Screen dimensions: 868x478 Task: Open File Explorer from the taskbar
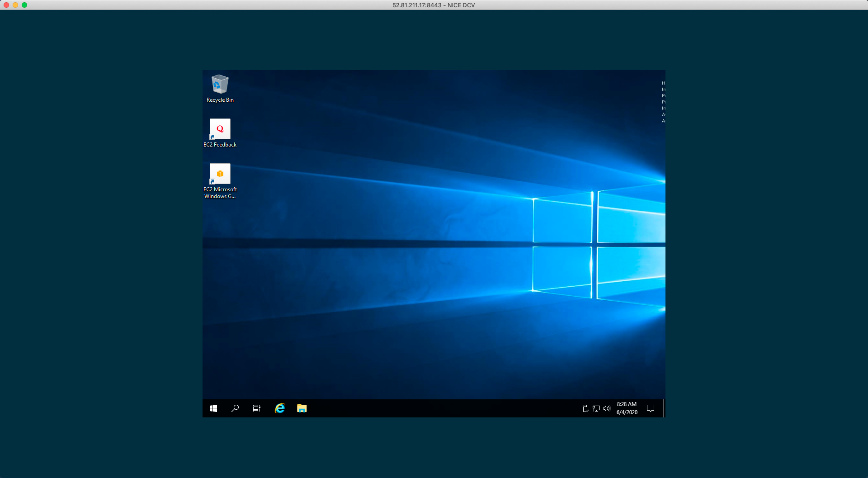click(x=302, y=408)
